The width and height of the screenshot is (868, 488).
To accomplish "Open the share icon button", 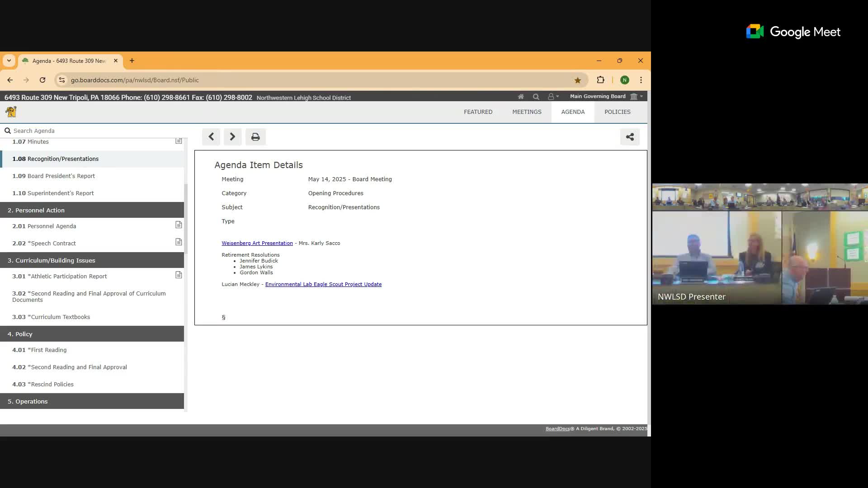I will (x=630, y=137).
